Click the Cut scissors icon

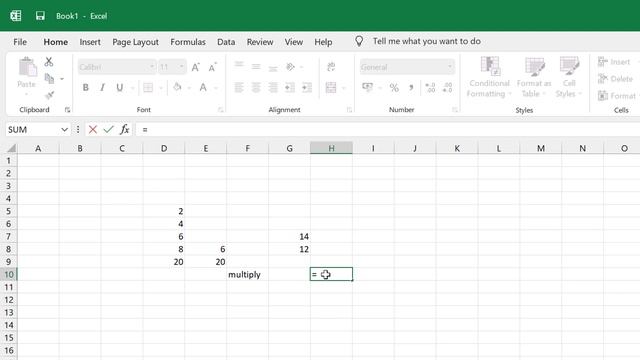tap(49, 62)
